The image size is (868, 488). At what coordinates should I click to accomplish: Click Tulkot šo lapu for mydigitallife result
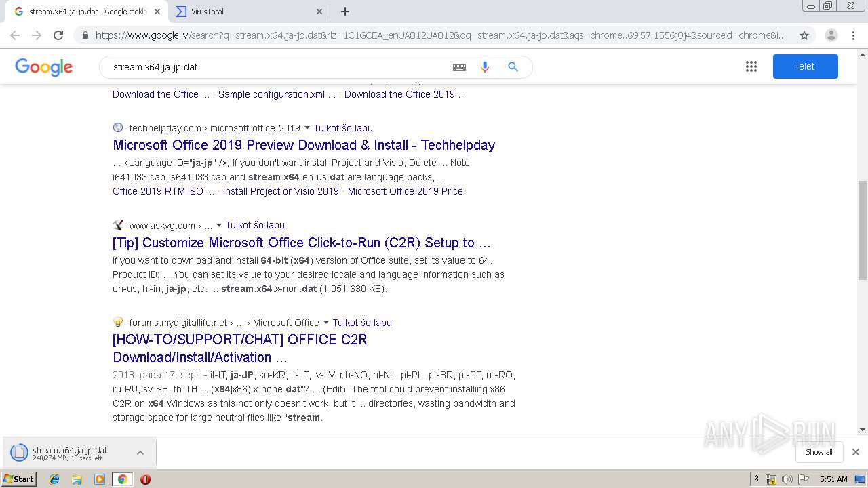[x=362, y=323]
